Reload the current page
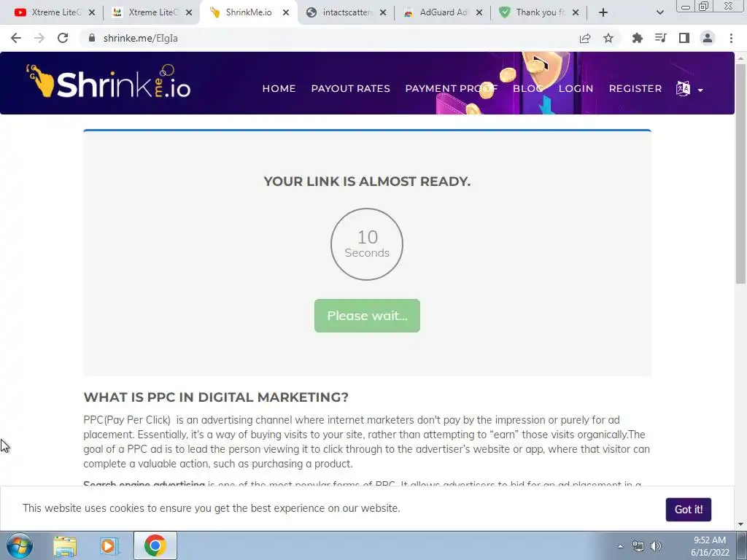Screen dimensions: 747x560 click(x=63, y=38)
